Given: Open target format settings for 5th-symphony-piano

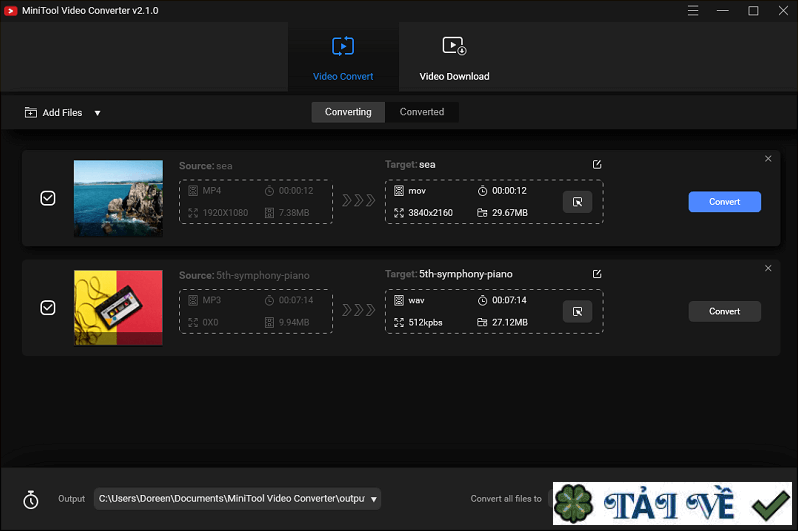Looking at the screenshot, I should tap(577, 312).
